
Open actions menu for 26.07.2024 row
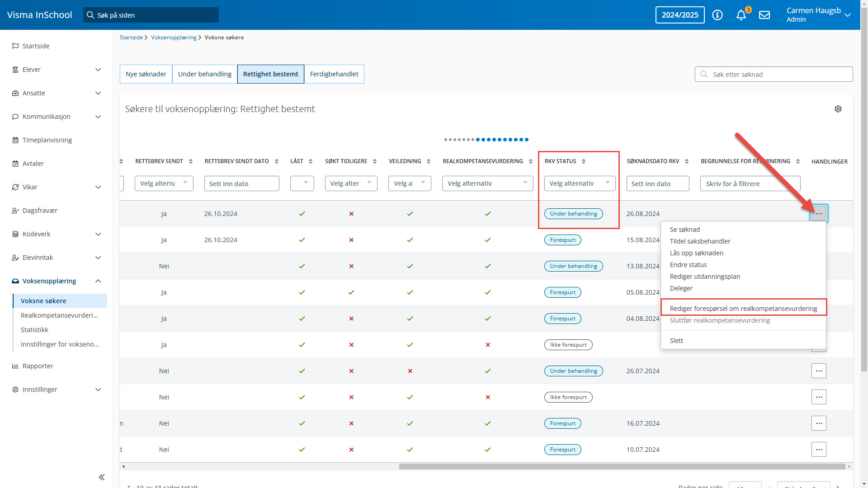tap(819, 371)
